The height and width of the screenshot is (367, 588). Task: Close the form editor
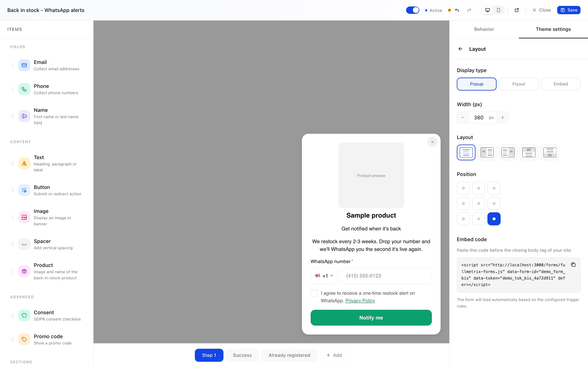click(x=541, y=10)
